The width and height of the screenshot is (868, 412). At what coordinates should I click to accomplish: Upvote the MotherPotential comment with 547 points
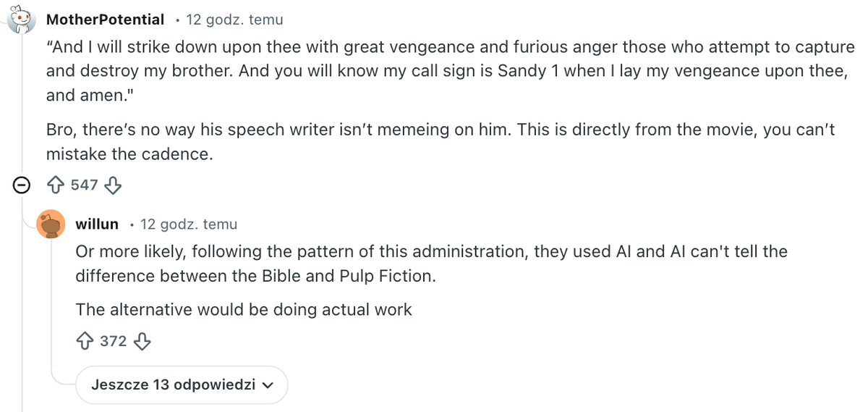[x=56, y=185]
